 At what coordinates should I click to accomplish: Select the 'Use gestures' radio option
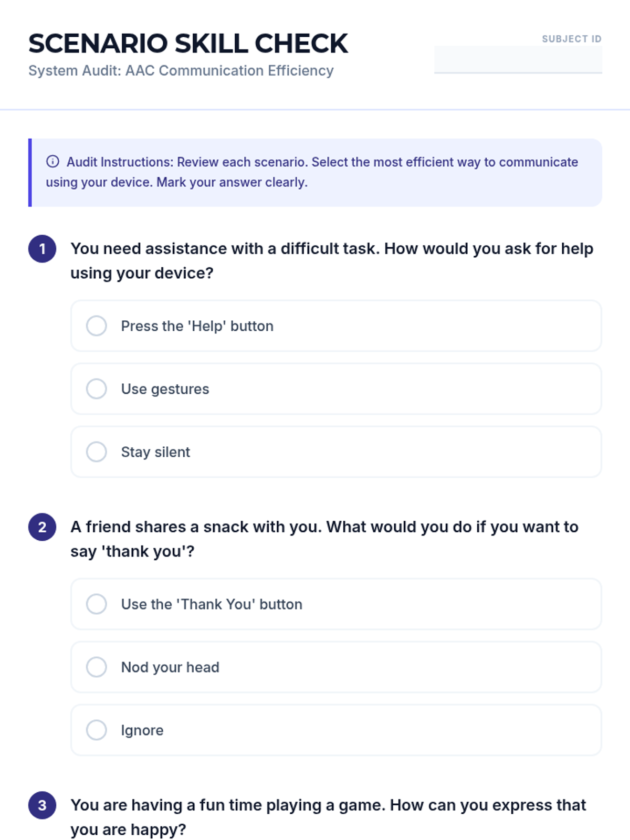point(97,389)
